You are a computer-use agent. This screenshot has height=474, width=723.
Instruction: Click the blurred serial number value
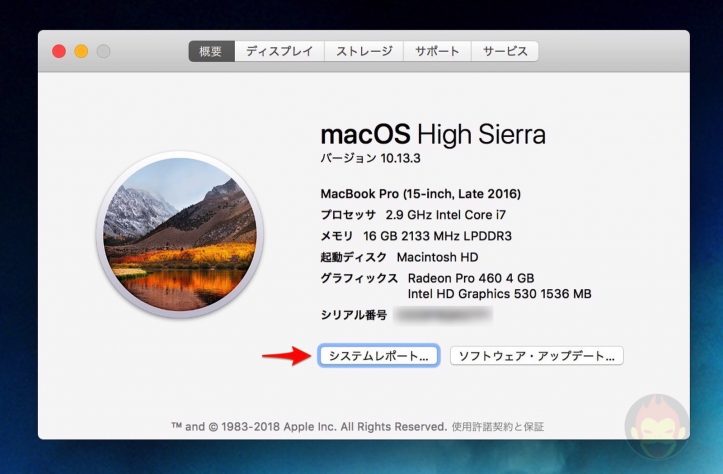pos(444,315)
